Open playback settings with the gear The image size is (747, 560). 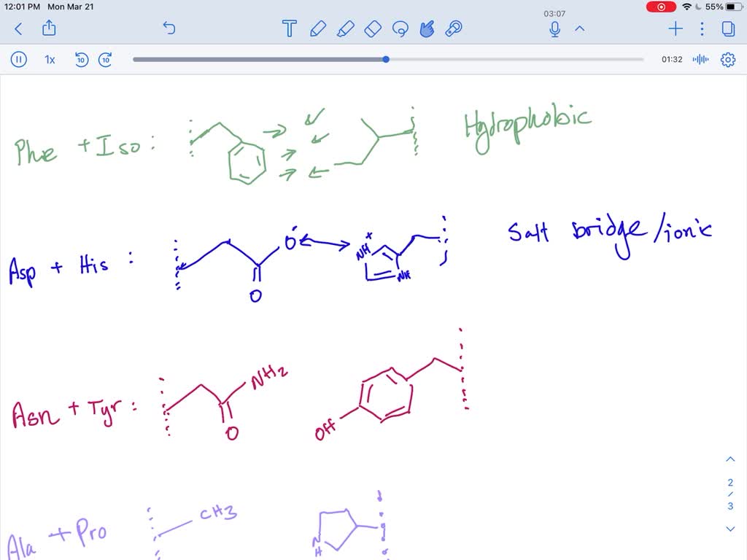(x=728, y=60)
